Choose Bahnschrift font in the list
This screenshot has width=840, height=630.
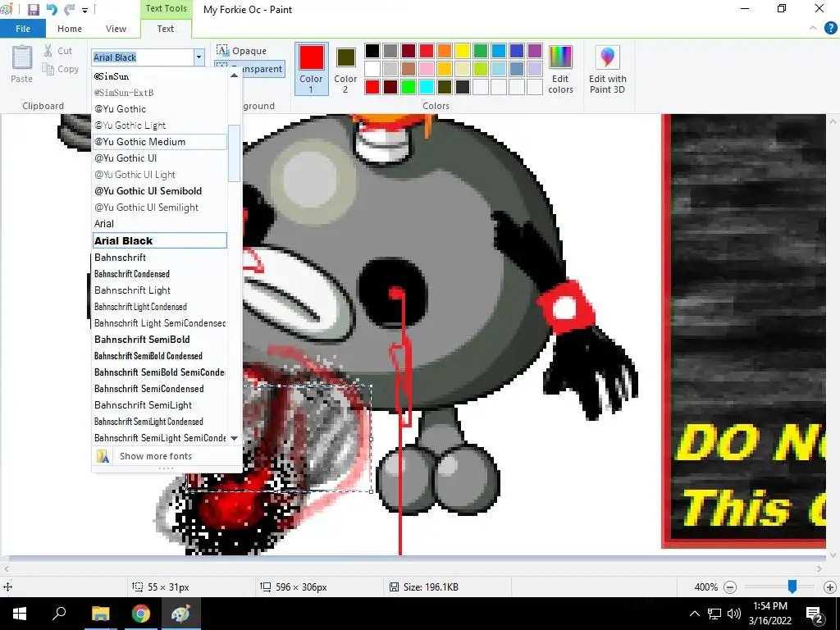point(160,257)
